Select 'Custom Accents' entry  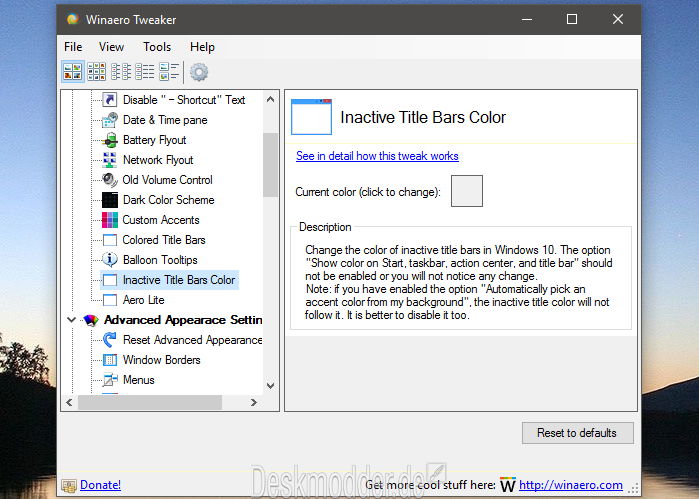[160, 220]
